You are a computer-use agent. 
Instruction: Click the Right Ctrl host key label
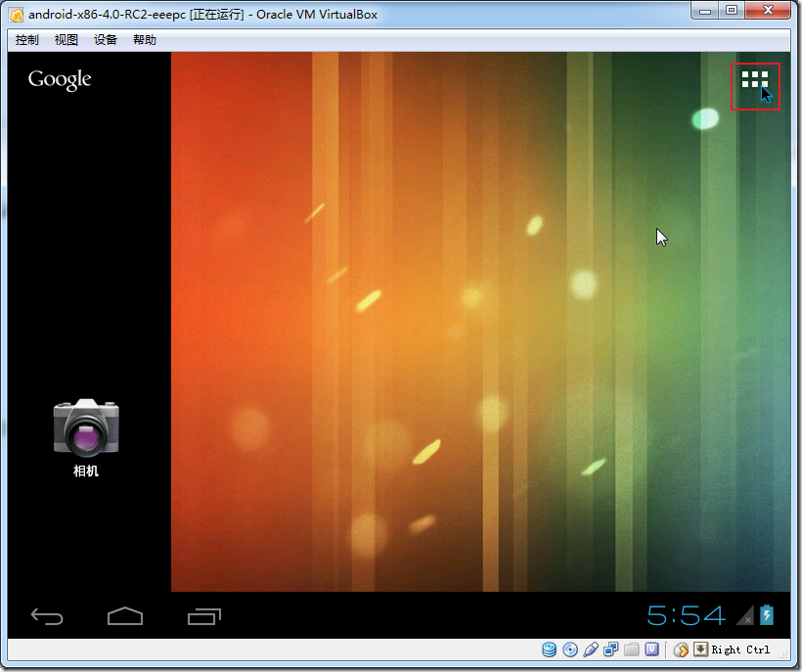740,650
